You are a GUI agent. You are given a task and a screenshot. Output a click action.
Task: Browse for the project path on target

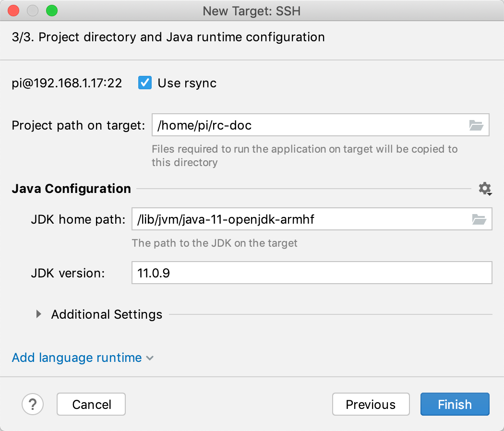click(x=476, y=125)
